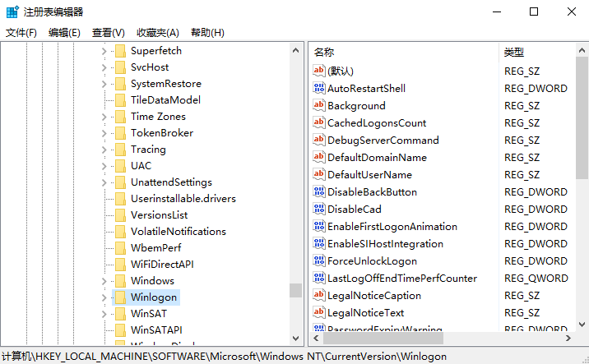
Task: Click the Winlogon folder icon
Action: point(120,297)
